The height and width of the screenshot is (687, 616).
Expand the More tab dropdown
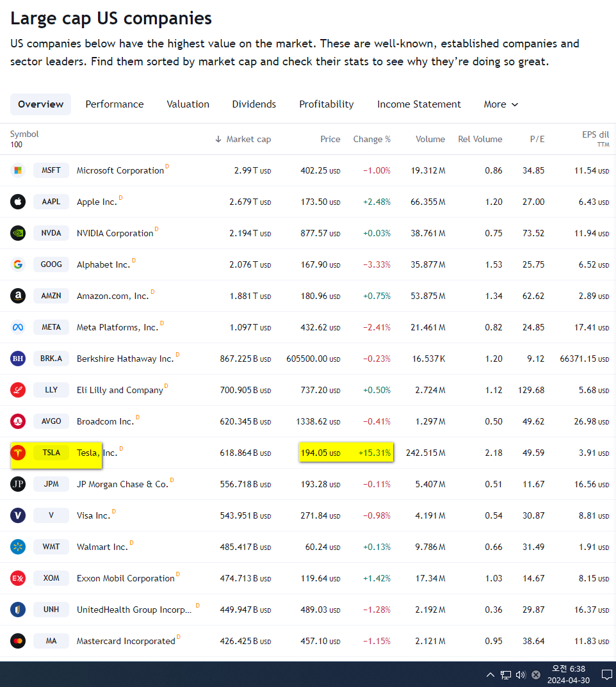click(501, 104)
